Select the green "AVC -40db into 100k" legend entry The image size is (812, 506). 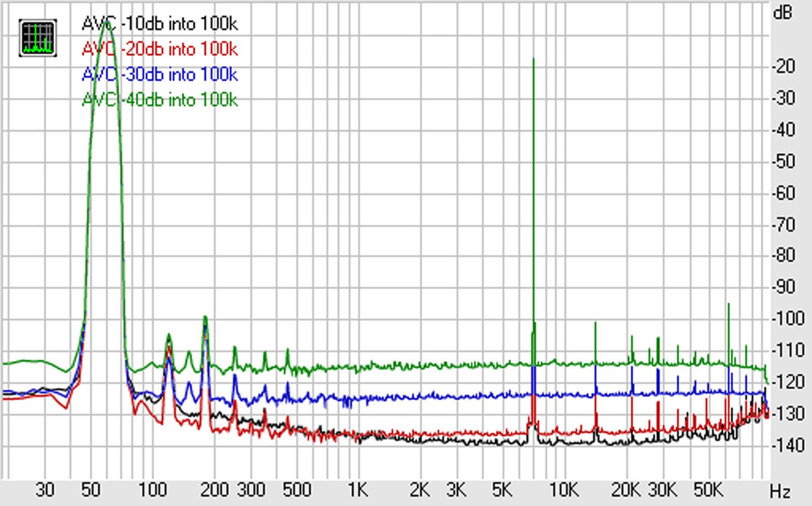159,99
